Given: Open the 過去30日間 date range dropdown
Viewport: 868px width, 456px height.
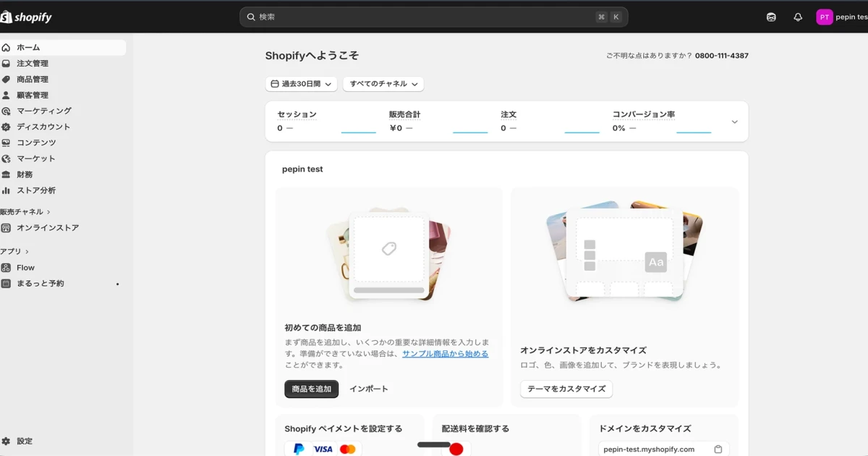Looking at the screenshot, I should pyautogui.click(x=301, y=83).
